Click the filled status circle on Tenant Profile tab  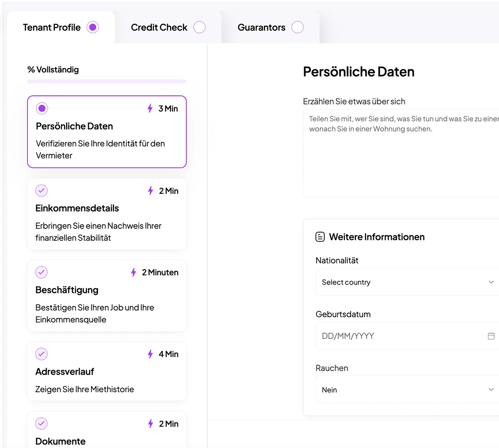point(93,27)
